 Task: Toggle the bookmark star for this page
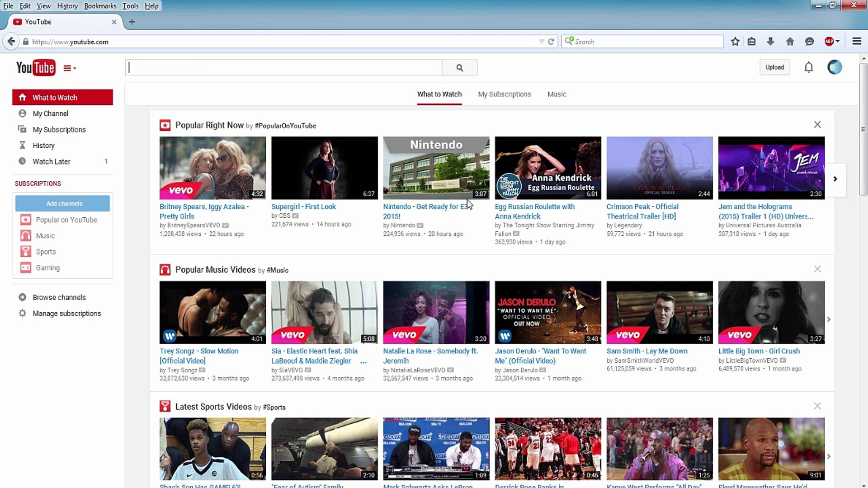[x=735, y=41]
